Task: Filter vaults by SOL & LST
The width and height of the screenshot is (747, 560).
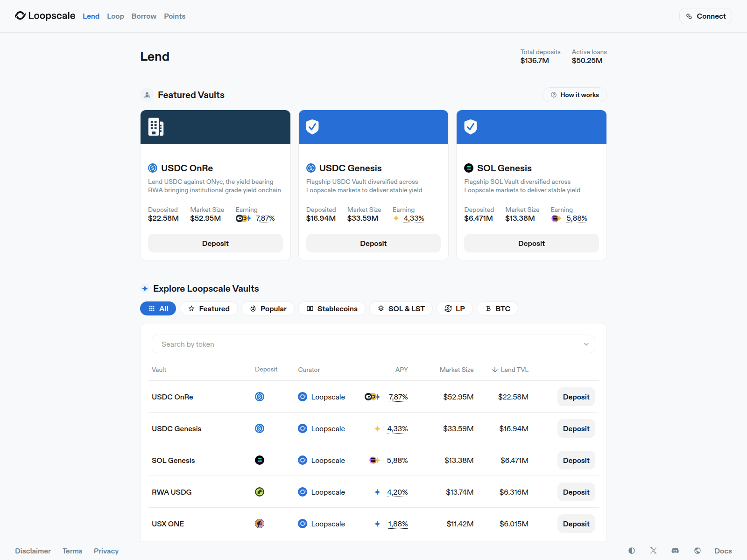Action: coord(401,308)
